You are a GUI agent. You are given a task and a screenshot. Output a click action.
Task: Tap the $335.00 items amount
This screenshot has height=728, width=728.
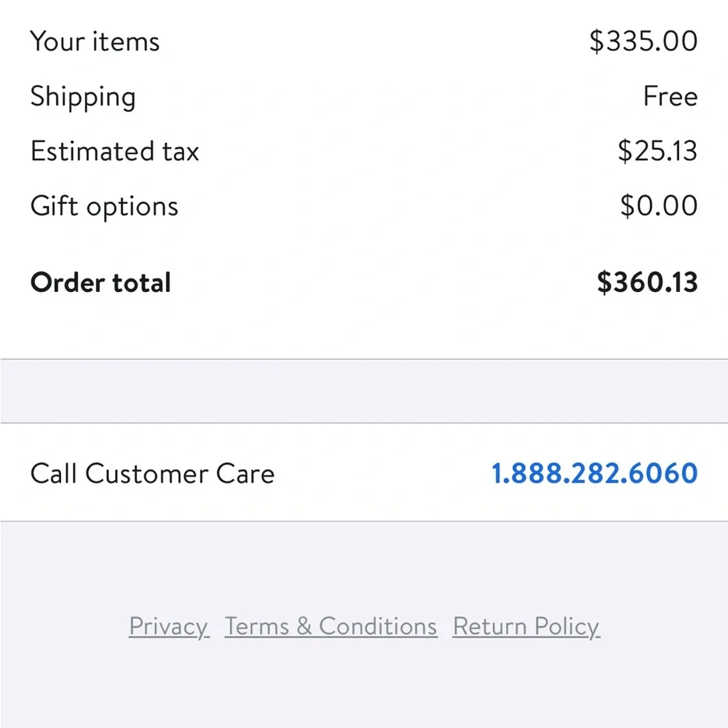pyautogui.click(x=644, y=41)
